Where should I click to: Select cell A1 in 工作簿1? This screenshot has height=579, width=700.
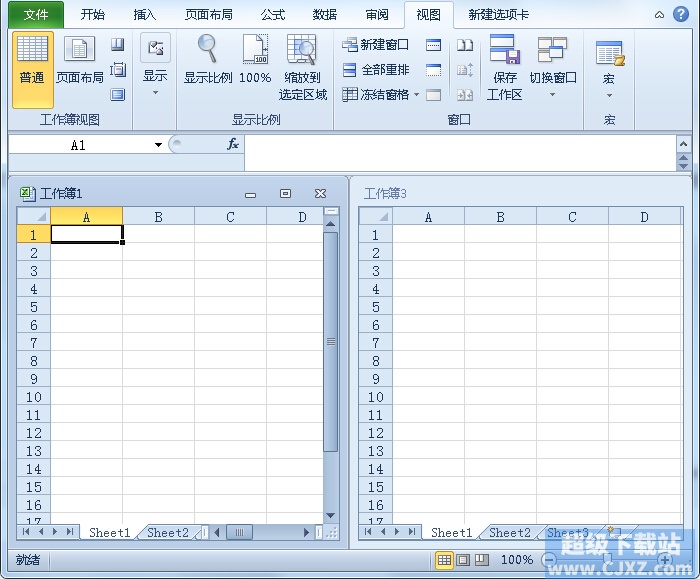(x=87, y=234)
